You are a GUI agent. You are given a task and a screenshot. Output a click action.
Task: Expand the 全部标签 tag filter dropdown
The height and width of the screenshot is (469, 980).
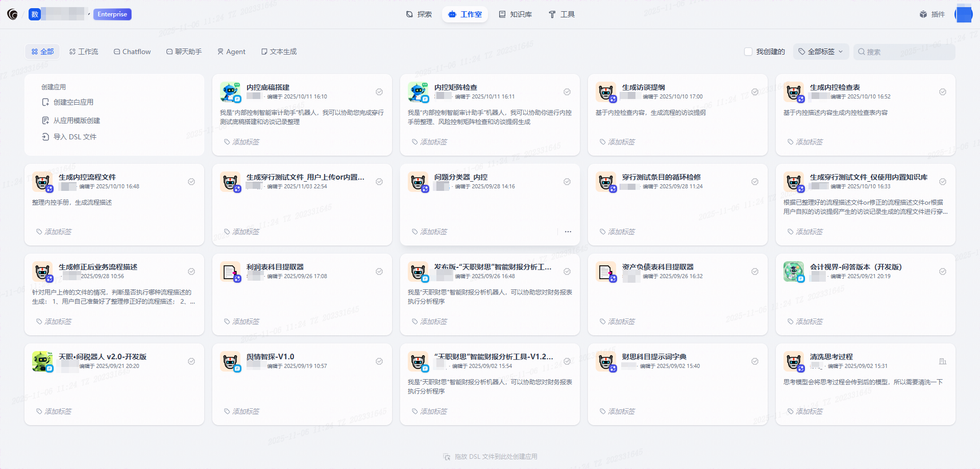click(820, 52)
